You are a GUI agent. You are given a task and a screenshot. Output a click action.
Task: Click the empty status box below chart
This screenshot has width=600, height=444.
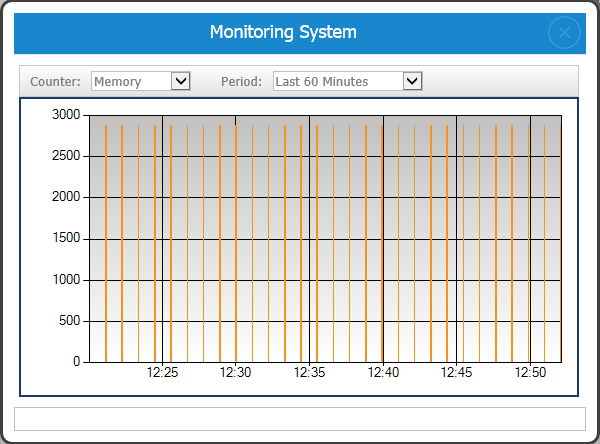(x=300, y=419)
